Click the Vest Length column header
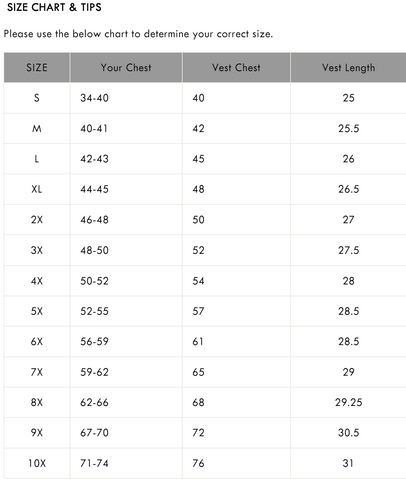 pyautogui.click(x=348, y=67)
